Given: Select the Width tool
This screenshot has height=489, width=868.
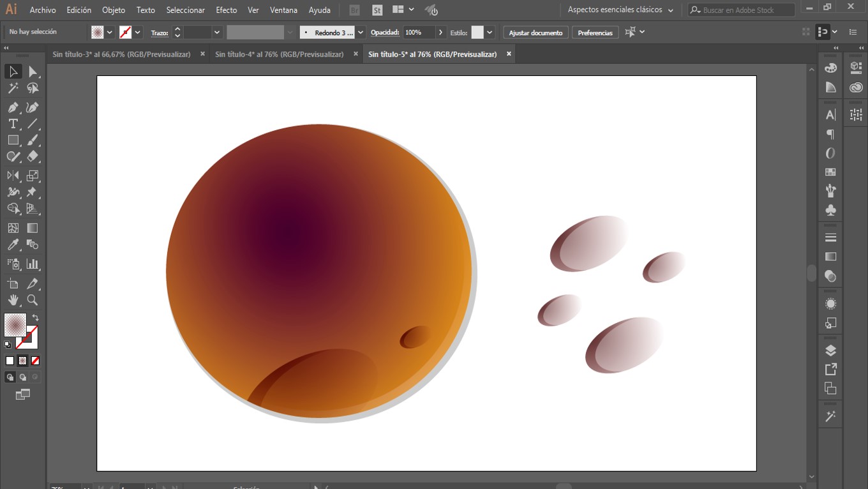Looking at the screenshot, I should click(13, 192).
